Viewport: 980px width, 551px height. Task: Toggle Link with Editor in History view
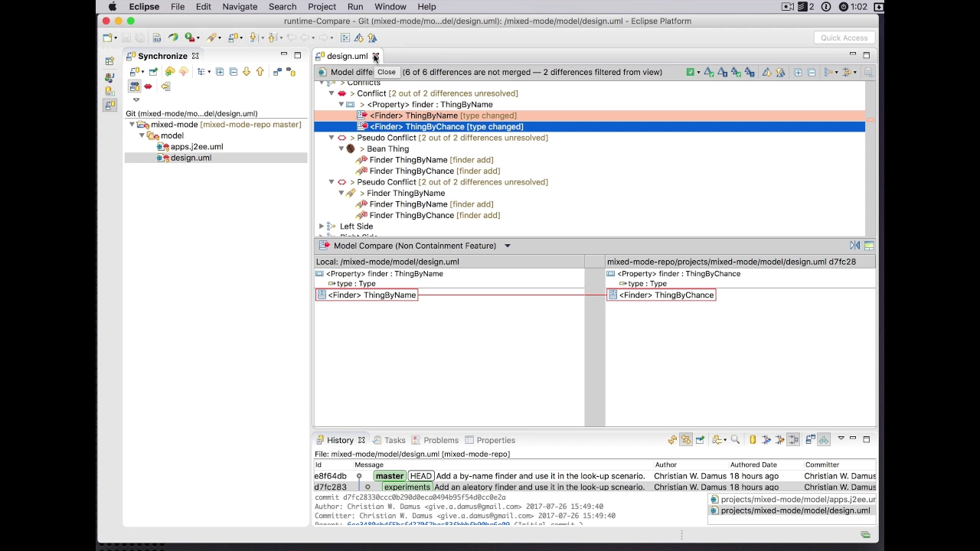tap(686, 440)
